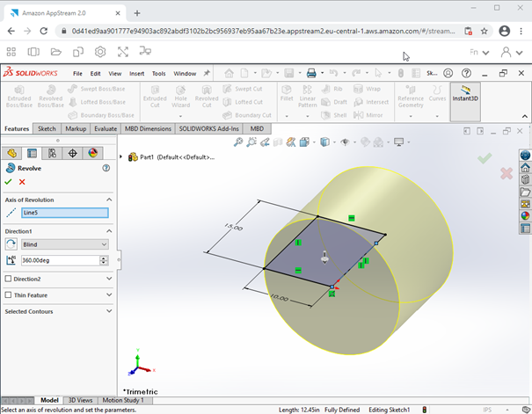
Task: Open the Revolve help question mark
Action: 106,168
